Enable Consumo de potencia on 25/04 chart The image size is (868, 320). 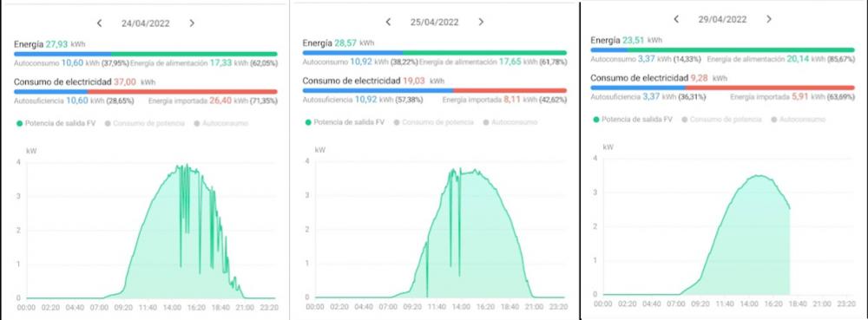433,122
